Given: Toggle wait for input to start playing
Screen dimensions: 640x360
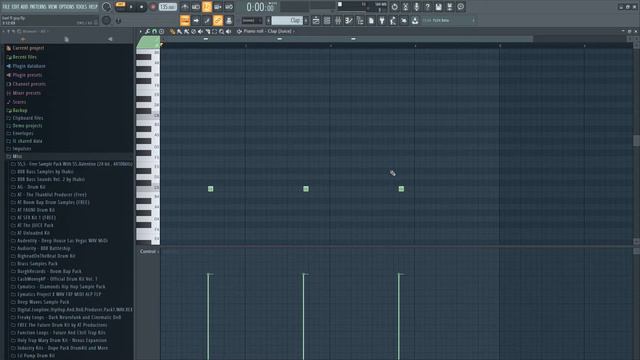Looking at the screenshot, I should click(x=196, y=7).
